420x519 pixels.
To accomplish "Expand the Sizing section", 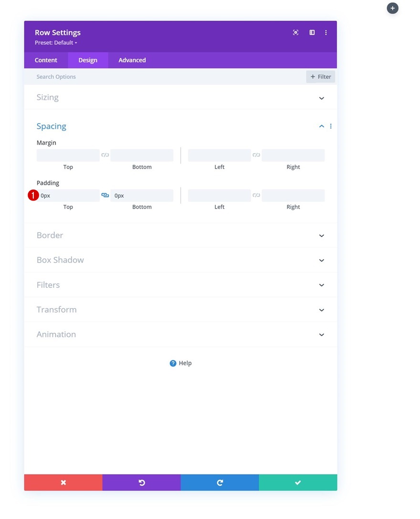I will coord(180,97).
